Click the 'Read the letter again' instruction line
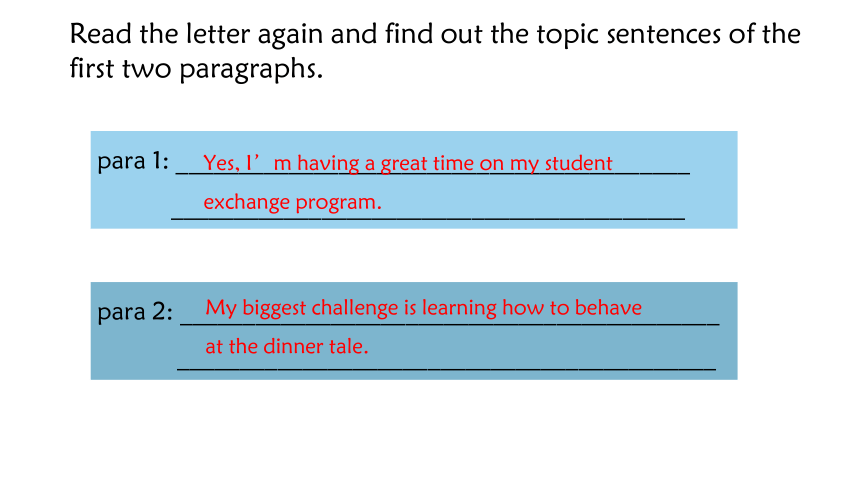This screenshot has height=484, width=860. tap(435, 34)
